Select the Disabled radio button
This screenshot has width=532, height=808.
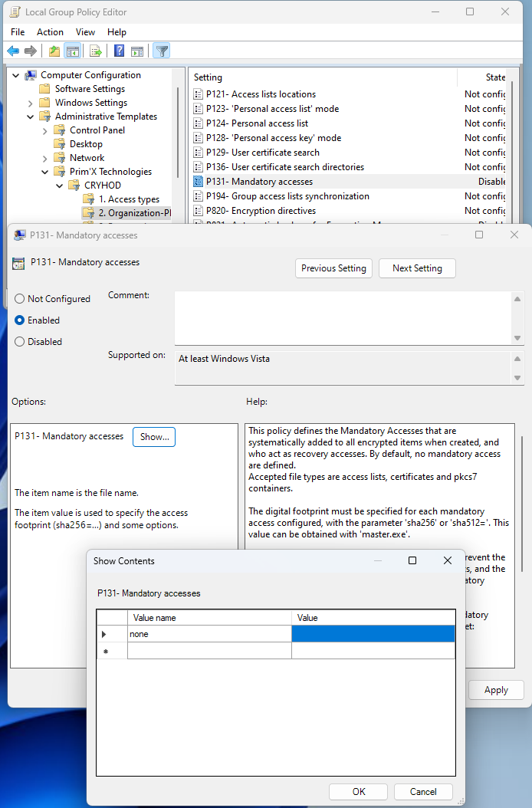click(20, 342)
